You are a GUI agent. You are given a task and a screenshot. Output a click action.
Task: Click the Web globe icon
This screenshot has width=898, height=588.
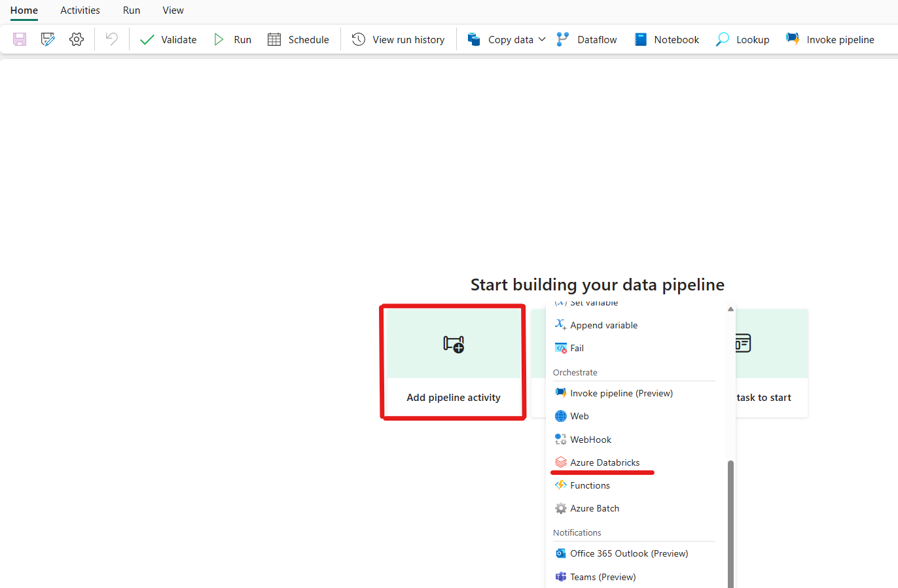click(x=561, y=416)
